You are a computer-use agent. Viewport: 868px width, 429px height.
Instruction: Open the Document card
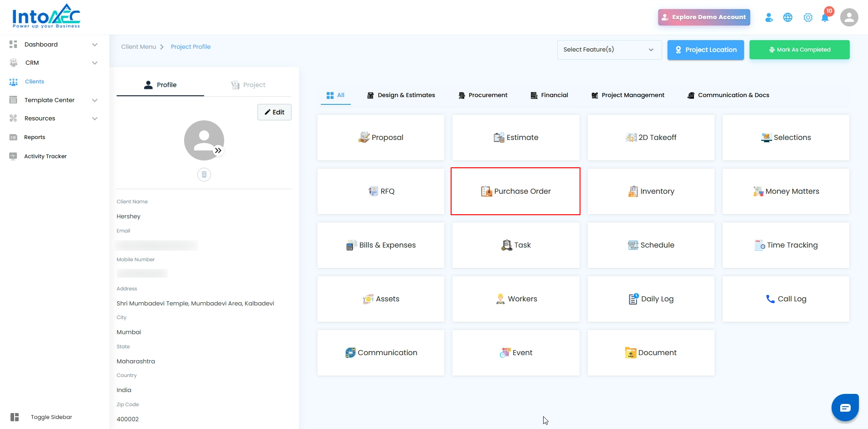pos(651,353)
